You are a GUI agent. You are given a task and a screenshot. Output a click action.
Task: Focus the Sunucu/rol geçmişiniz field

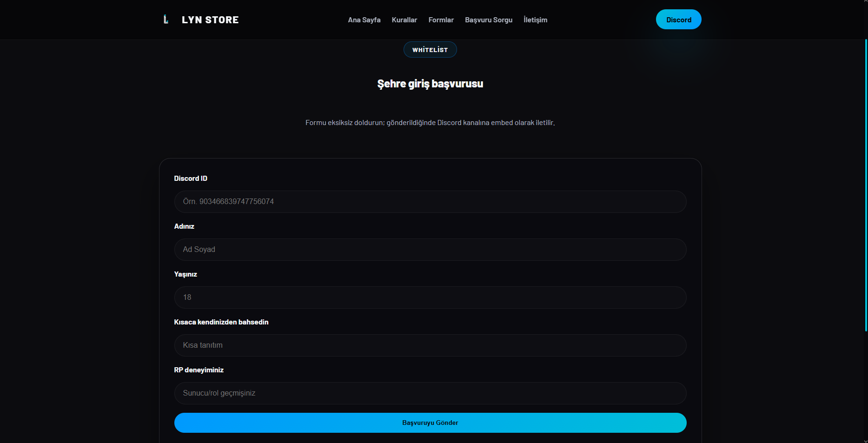[430, 393]
